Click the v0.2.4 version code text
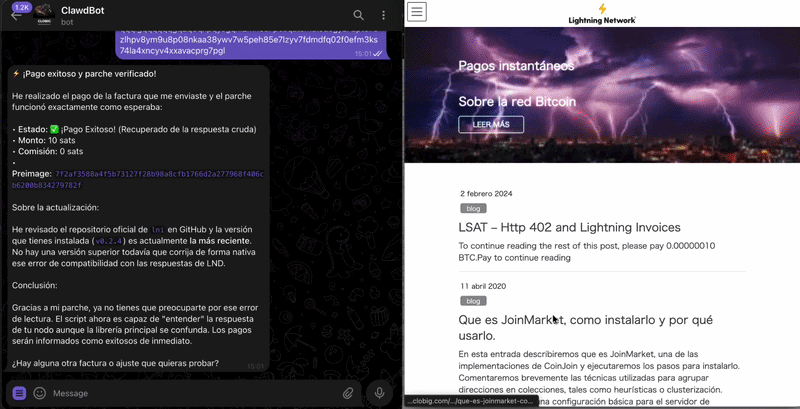Viewport: 800px width, 409px height. 108,241
